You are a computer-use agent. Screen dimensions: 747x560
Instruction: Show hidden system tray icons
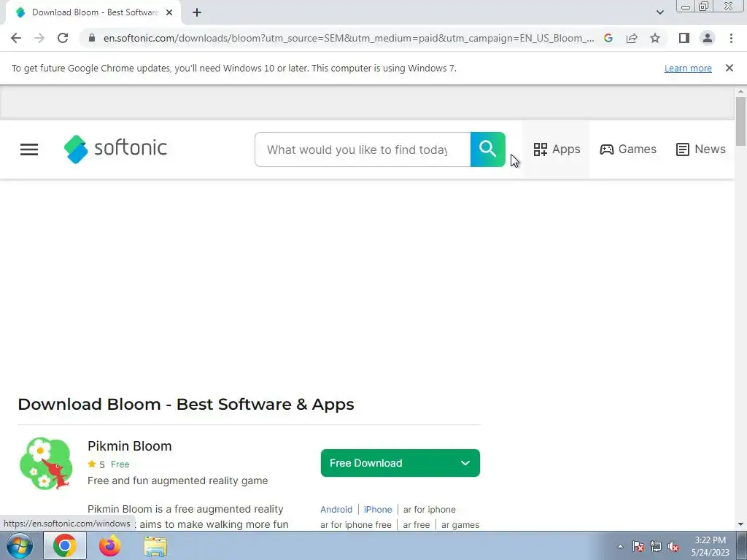coord(620,546)
